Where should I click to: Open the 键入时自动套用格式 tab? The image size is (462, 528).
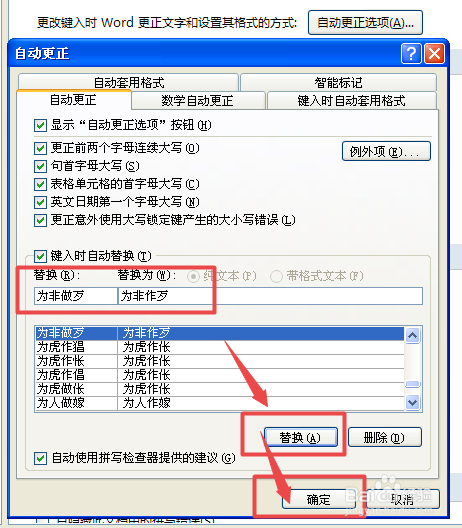click(x=352, y=101)
